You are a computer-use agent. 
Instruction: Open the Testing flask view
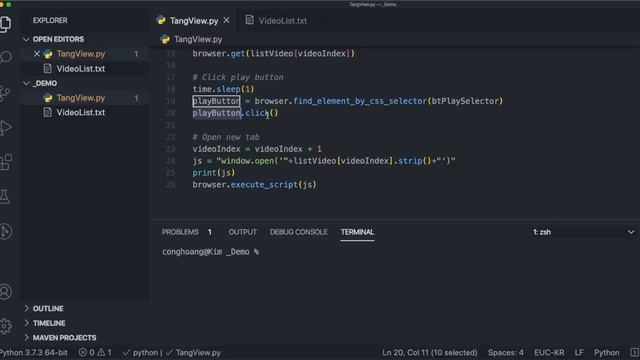5,197
